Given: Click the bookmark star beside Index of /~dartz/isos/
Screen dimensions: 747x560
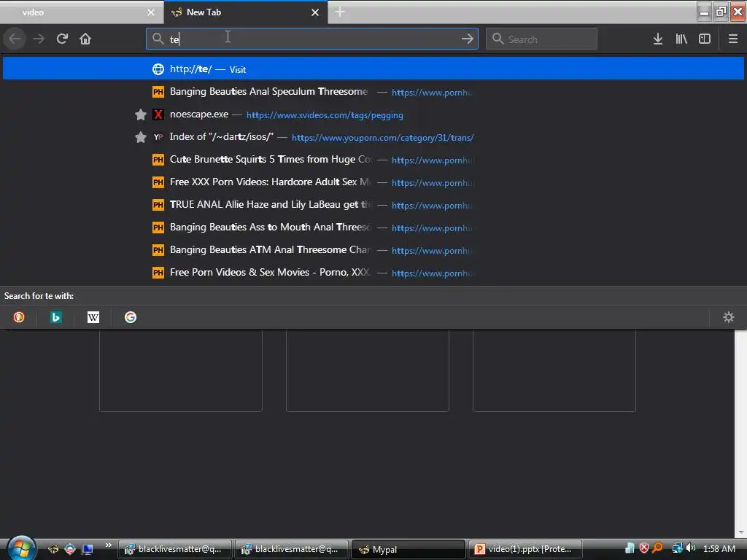Looking at the screenshot, I should [x=141, y=138].
